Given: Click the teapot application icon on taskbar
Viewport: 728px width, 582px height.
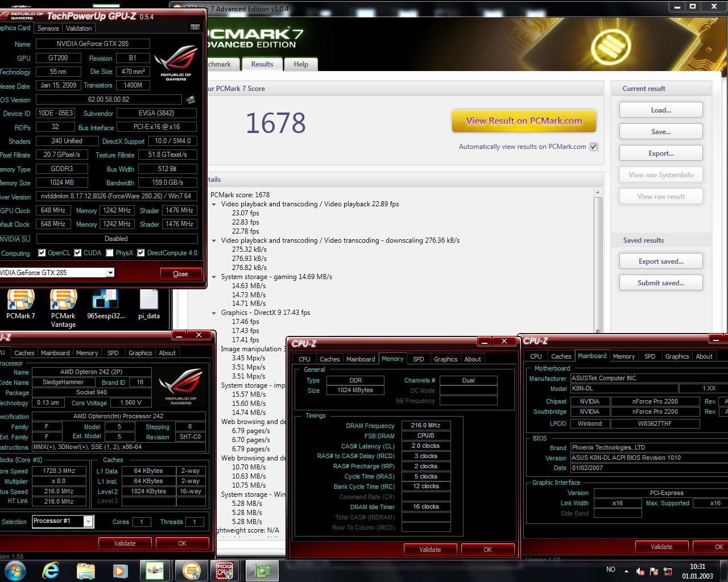Looking at the screenshot, I should [x=155, y=570].
